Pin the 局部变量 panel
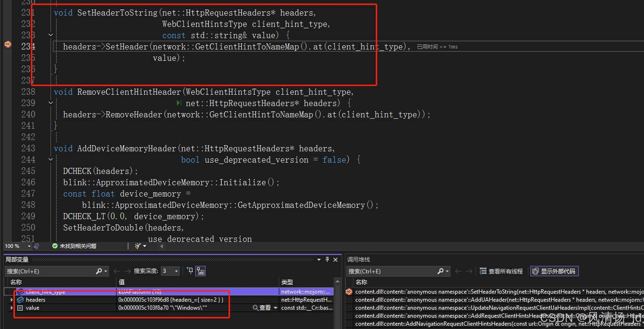Screen dimensions: 644x329 tap(327, 259)
